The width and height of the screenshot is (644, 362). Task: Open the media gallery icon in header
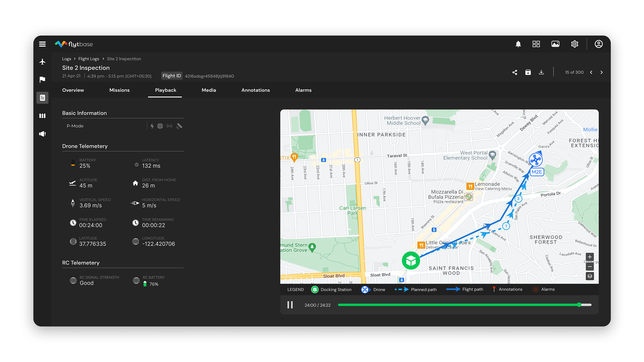tap(555, 44)
